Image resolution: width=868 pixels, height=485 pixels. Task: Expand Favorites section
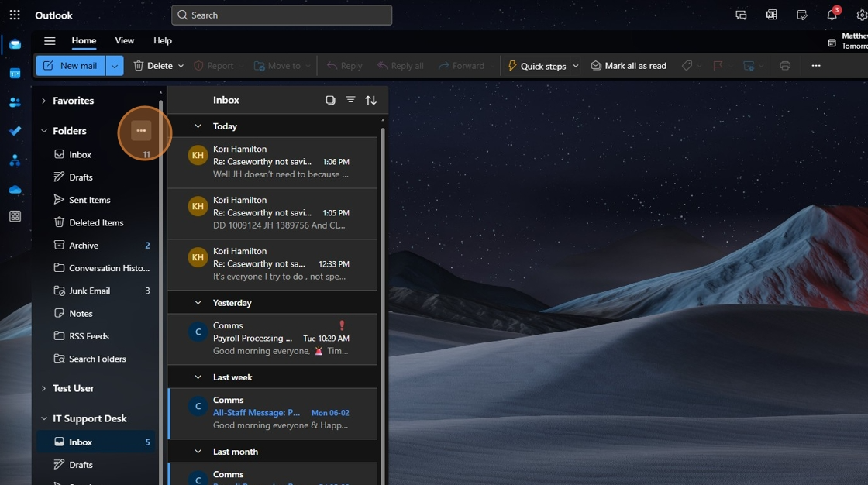tap(43, 101)
